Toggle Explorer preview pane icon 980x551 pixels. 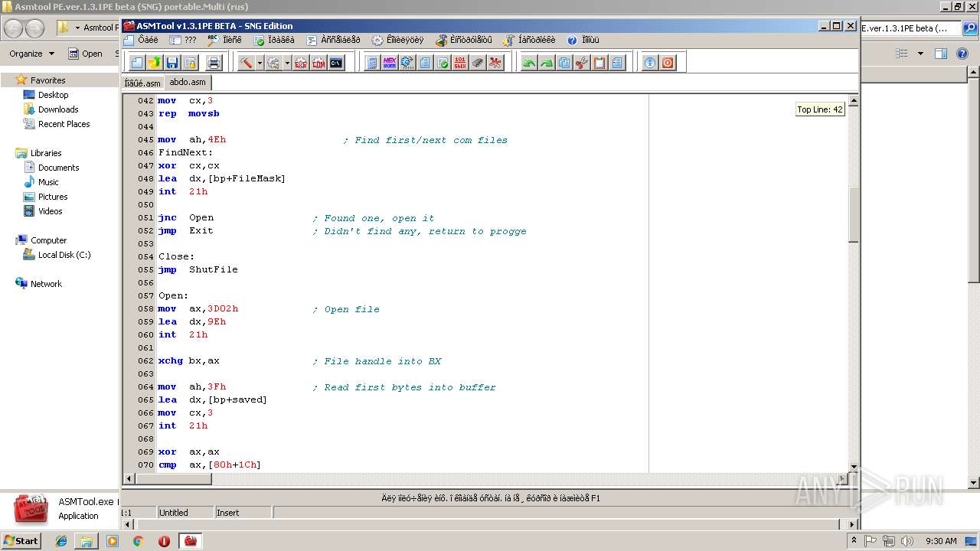click(x=941, y=54)
